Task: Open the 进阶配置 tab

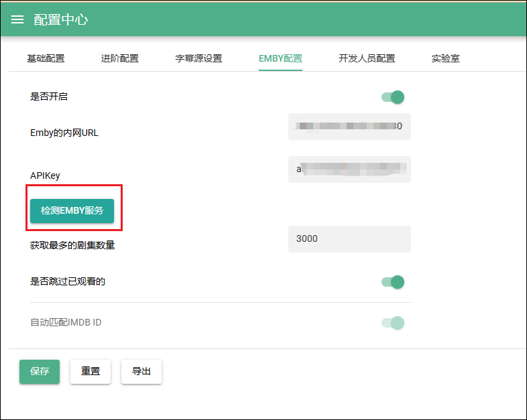Action: 119,58
